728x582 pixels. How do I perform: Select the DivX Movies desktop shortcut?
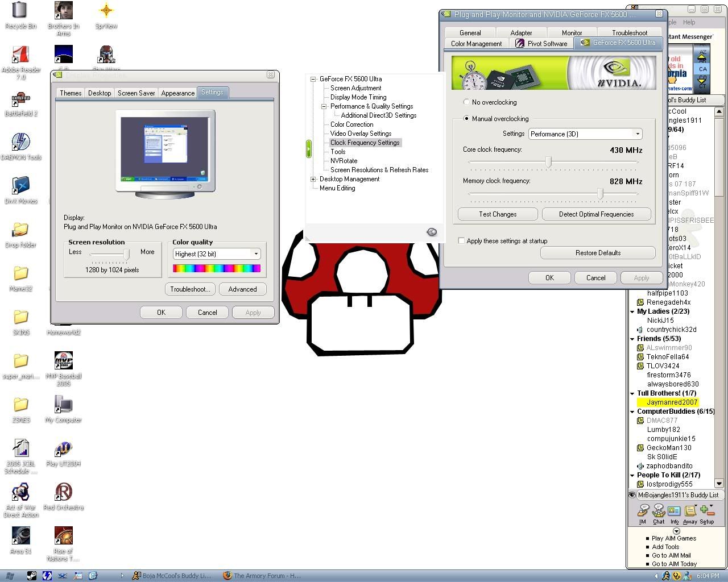20,190
